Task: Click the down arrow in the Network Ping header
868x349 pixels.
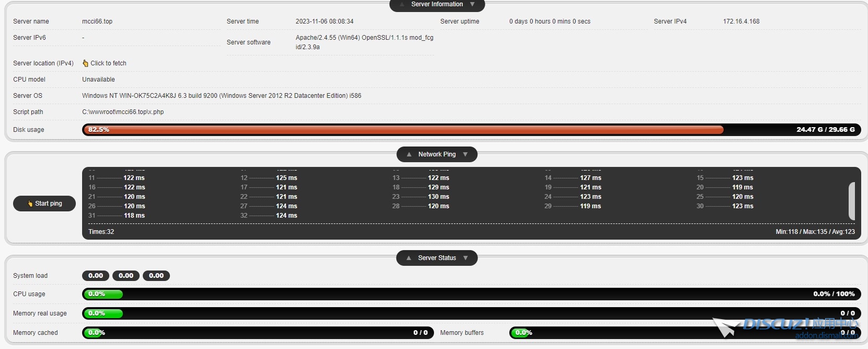Action: click(x=465, y=154)
